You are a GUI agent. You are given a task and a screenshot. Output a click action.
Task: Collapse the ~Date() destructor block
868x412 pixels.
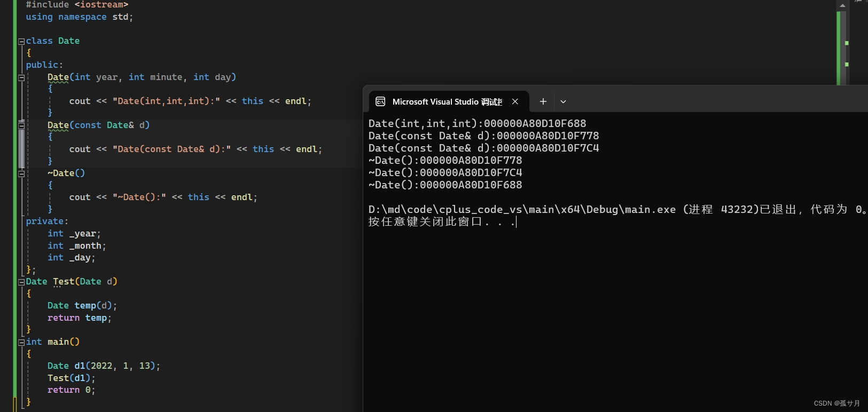pyautogui.click(x=21, y=173)
